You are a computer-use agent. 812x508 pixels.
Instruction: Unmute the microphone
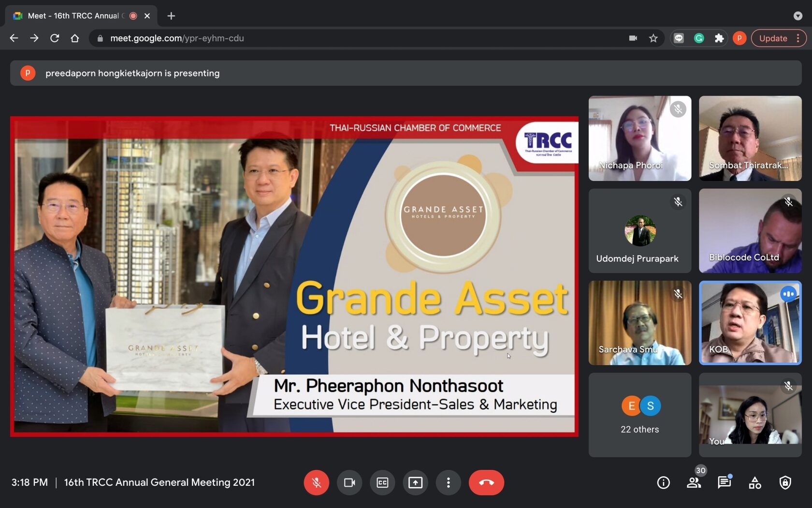tap(317, 482)
